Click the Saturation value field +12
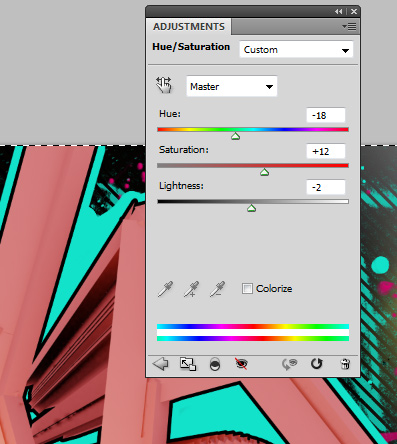The width and height of the screenshot is (397, 444). point(326,151)
